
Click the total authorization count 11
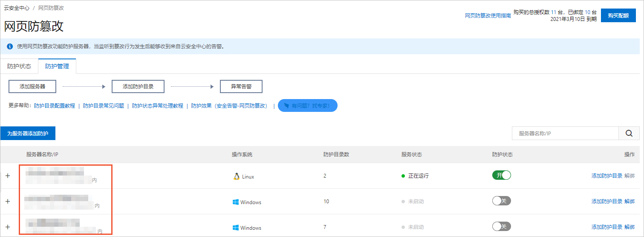(x=554, y=12)
